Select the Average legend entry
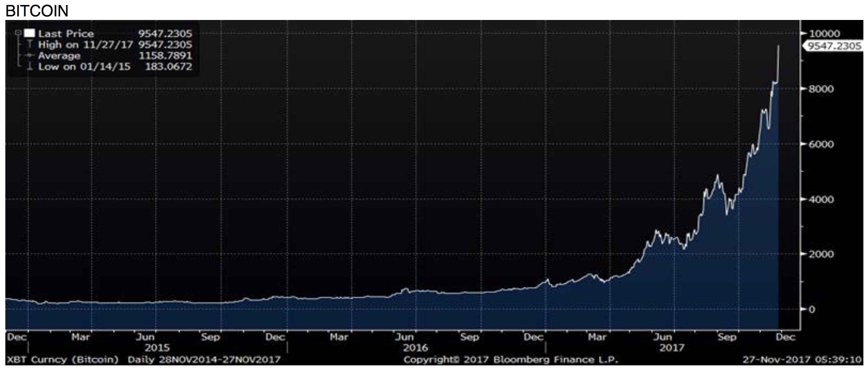The height and width of the screenshot is (370, 868). pyautogui.click(x=59, y=56)
